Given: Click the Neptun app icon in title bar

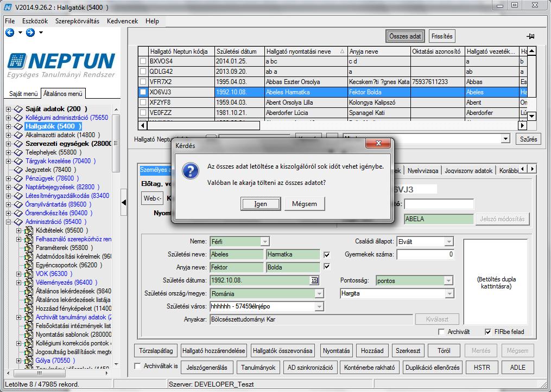Looking at the screenshot, I should [x=8, y=7].
